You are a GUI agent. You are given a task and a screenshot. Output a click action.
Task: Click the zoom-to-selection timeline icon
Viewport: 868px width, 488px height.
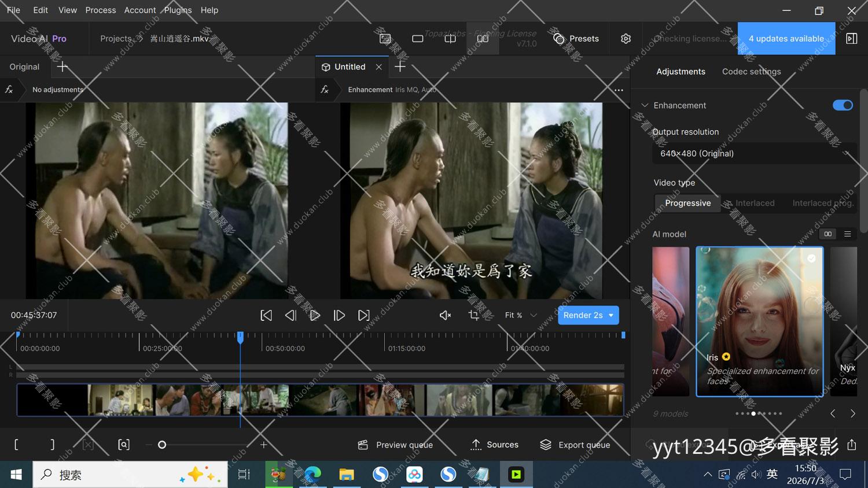[x=124, y=445]
